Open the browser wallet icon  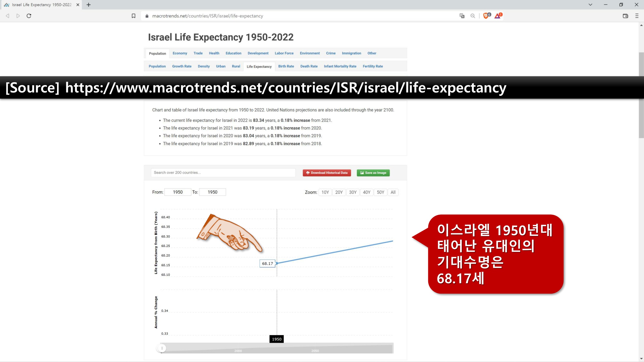pyautogui.click(x=626, y=16)
